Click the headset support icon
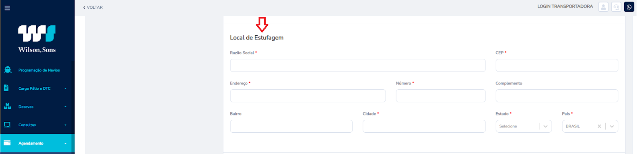 point(616,7)
